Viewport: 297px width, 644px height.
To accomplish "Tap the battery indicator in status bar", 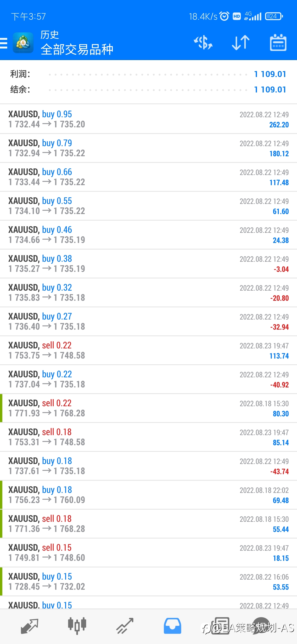I will click(x=274, y=16).
